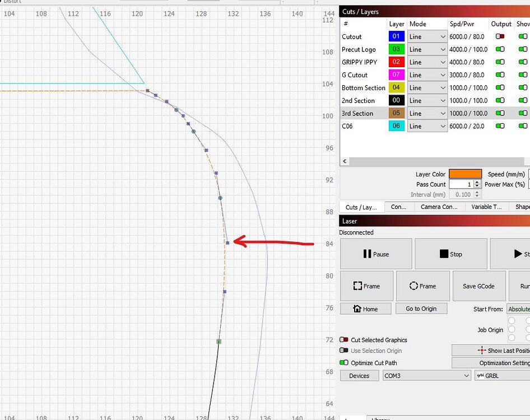
Task: Open the COM3 port dropdown
Action: point(426,375)
